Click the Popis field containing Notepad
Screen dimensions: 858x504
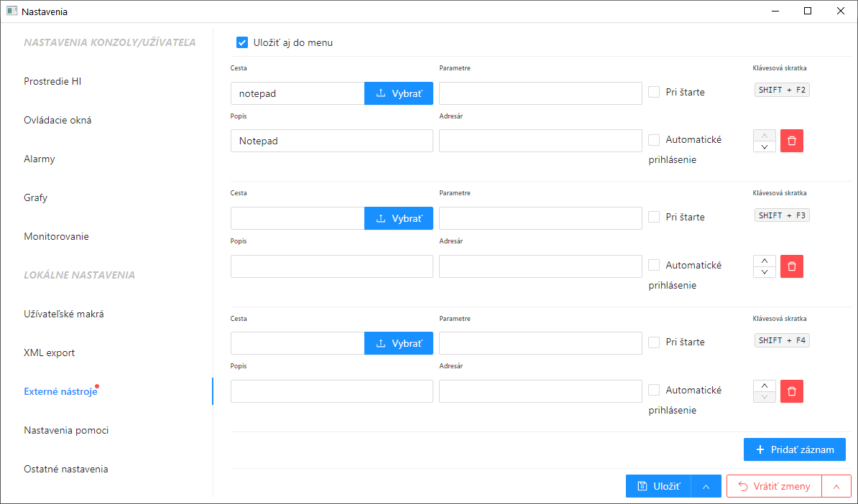pyautogui.click(x=331, y=141)
